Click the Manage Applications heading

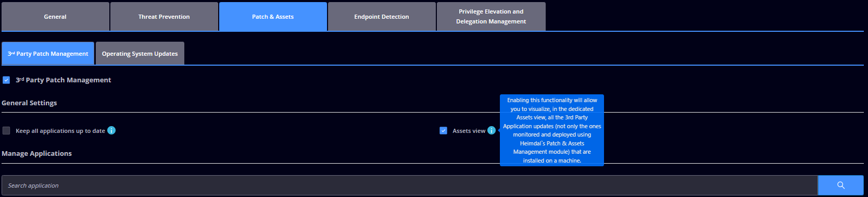click(36, 153)
